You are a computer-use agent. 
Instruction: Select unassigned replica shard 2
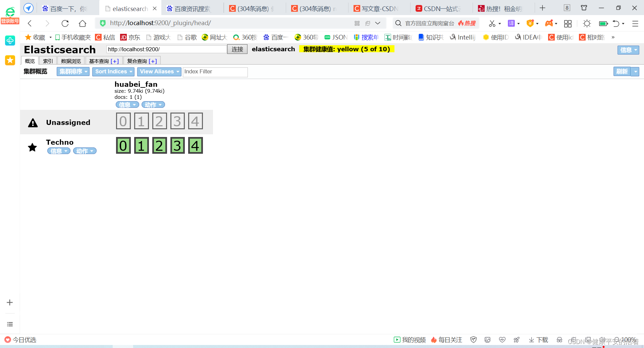(x=159, y=121)
